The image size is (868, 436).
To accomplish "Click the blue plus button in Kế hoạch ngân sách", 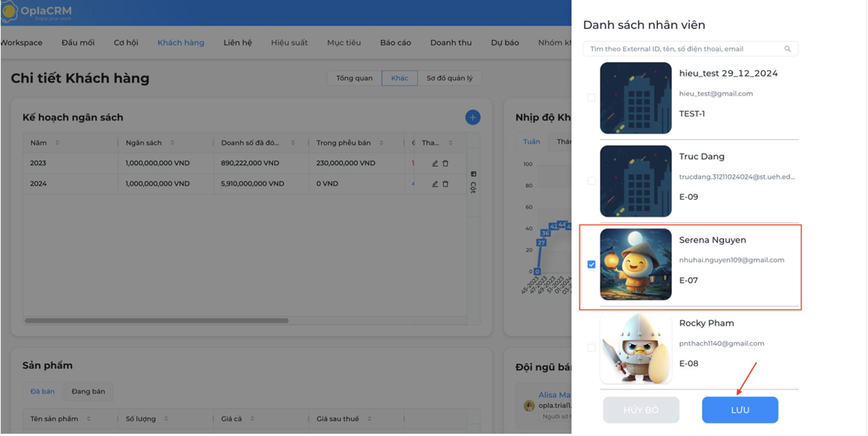I will (472, 118).
